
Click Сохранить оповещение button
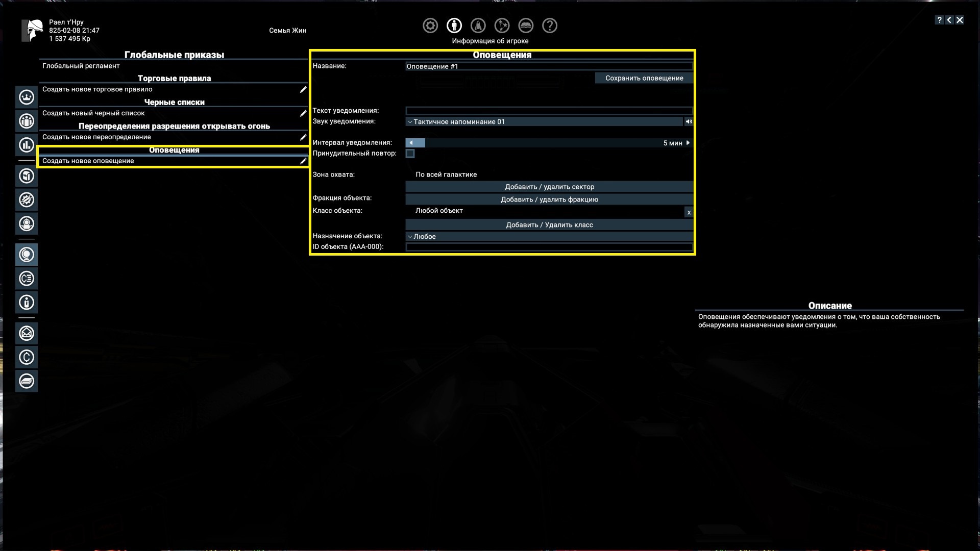click(x=644, y=78)
